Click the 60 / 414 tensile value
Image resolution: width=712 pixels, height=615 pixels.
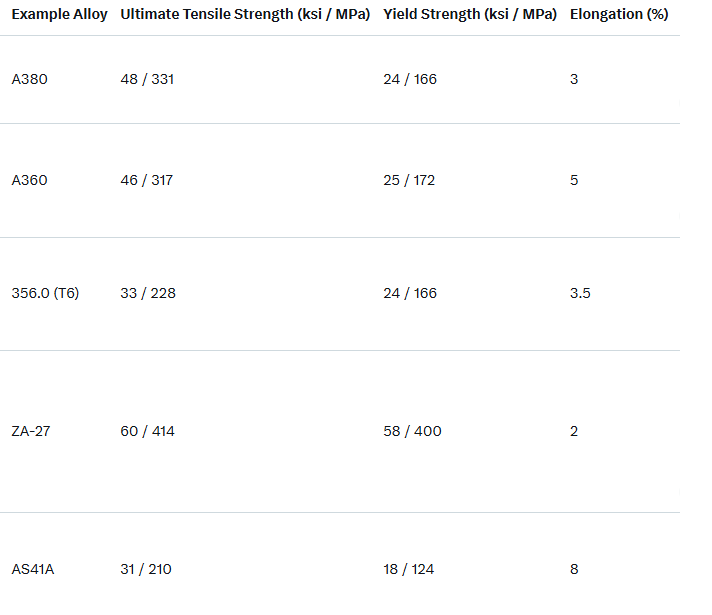pos(148,431)
